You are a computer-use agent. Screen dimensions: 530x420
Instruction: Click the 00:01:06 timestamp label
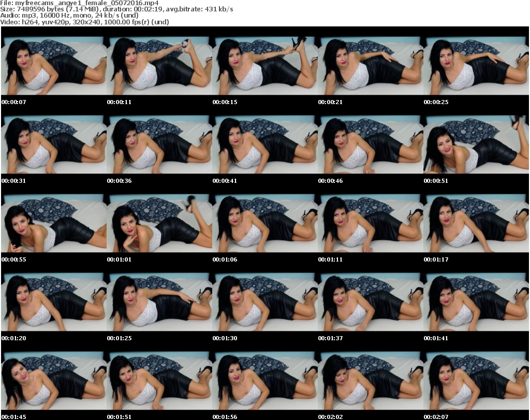pos(225,259)
